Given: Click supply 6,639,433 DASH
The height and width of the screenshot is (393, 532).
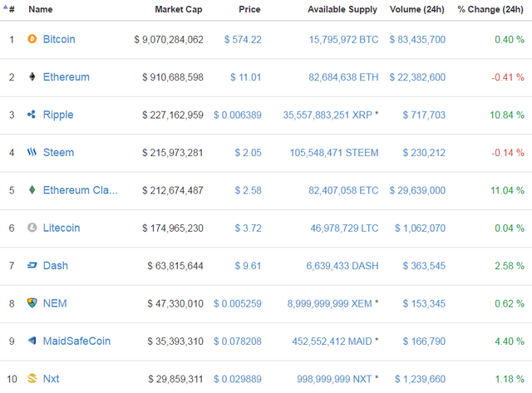Looking at the screenshot, I should tap(342, 266).
